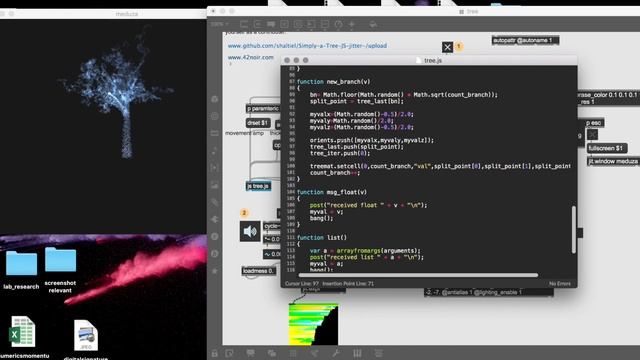Open the objects cube browser in left sidebar

coord(215,99)
